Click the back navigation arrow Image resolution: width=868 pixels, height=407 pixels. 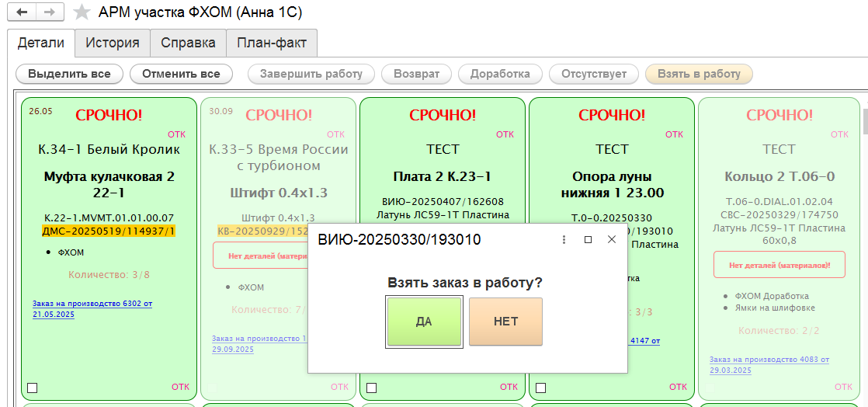click(21, 12)
